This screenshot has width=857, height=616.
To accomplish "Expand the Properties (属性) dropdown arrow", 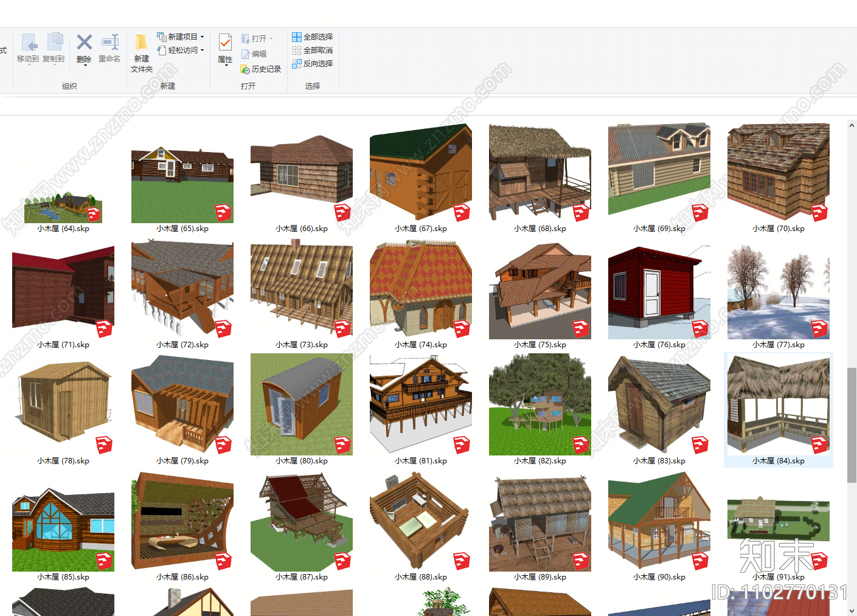I will pyautogui.click(x=226, y=65).
